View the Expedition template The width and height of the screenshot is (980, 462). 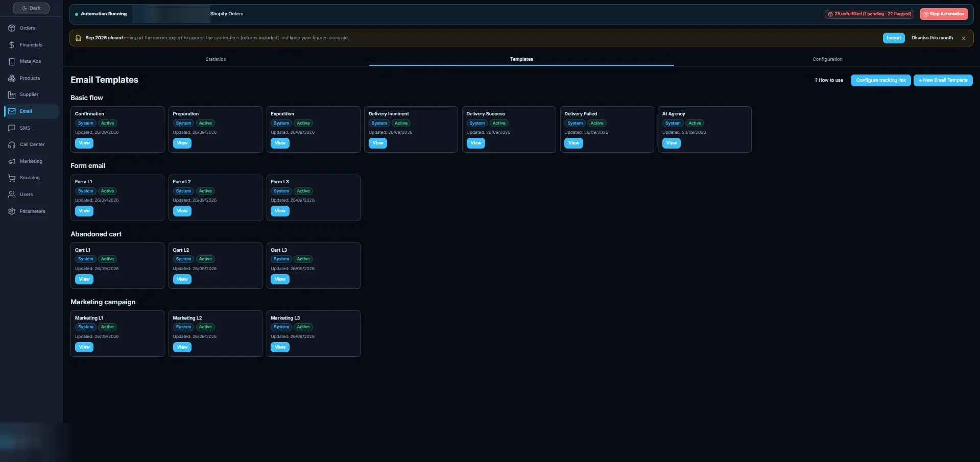280,143
